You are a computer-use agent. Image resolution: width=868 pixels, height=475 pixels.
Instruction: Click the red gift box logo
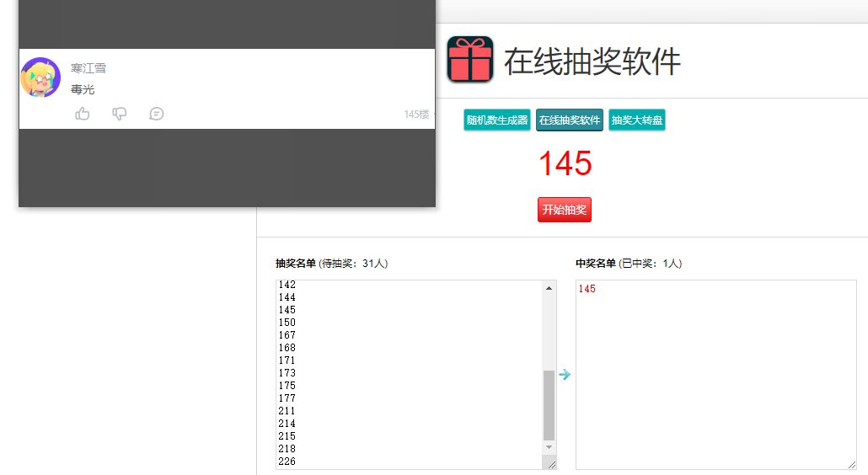[469, 60]
